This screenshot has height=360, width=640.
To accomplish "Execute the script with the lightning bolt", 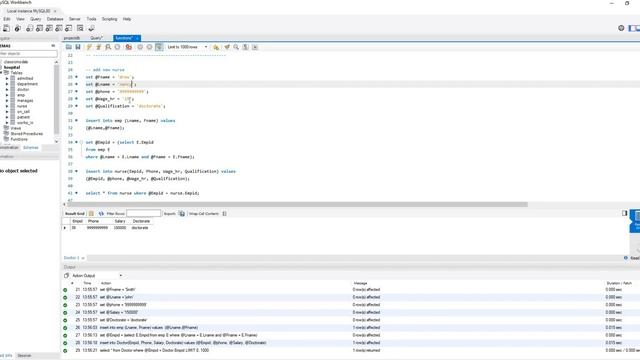I will click(89, 47).
